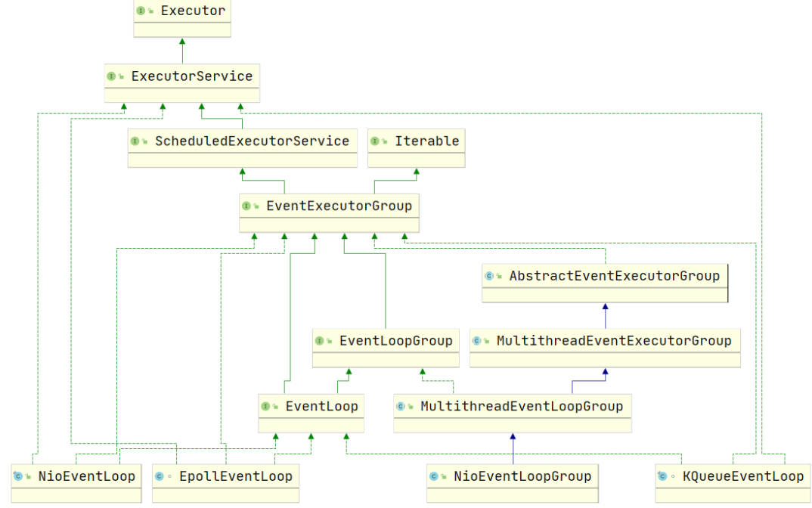Image resolution: width=812 pixels, height=508 pixels.
Task: Click the ScheduledExecutorService name text
Action: click(x=252, y=141)
